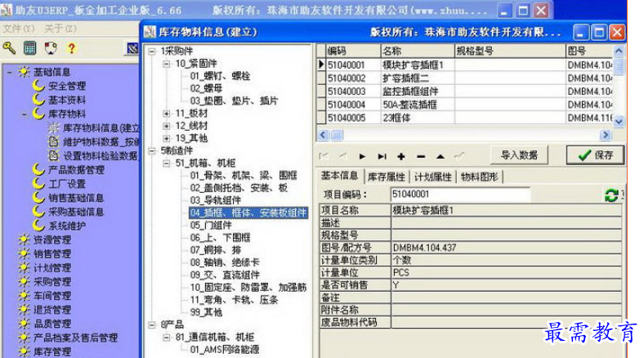Select tree item 07_铜排、排
This screenshot has height=358, width=644.
click(215, 250)
